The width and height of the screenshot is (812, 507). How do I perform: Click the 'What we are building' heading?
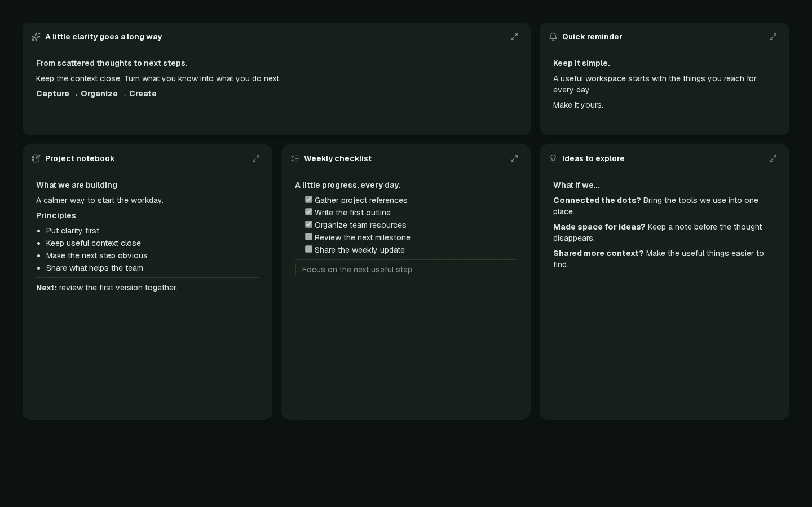click(77, 185)
